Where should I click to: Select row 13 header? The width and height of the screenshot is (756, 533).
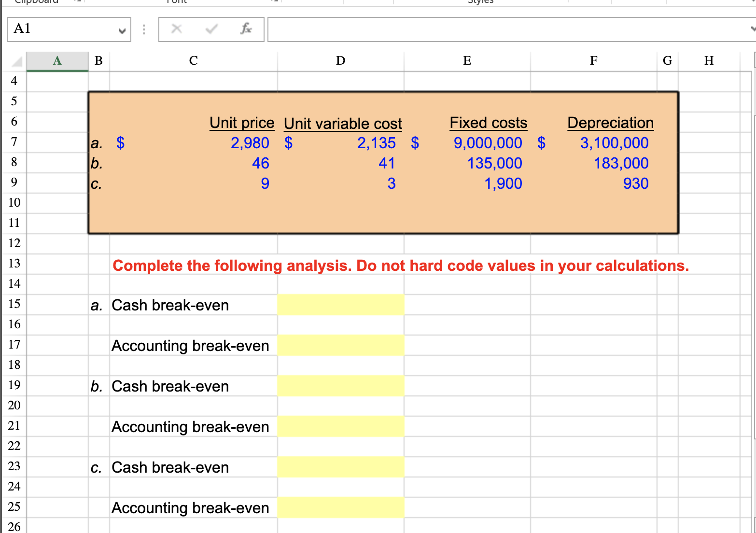pos(14,264)
